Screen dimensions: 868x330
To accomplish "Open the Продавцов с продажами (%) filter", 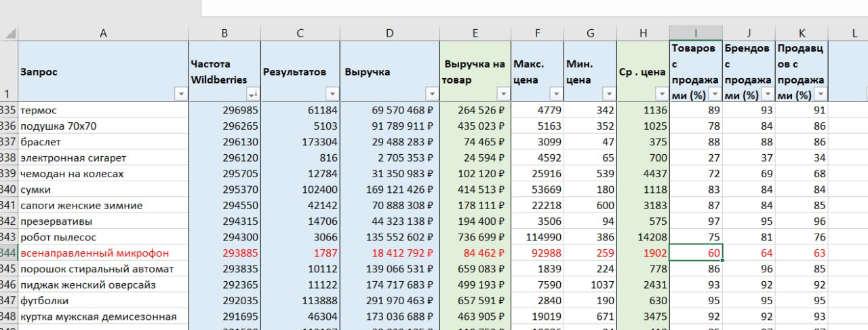I will 821,94.
